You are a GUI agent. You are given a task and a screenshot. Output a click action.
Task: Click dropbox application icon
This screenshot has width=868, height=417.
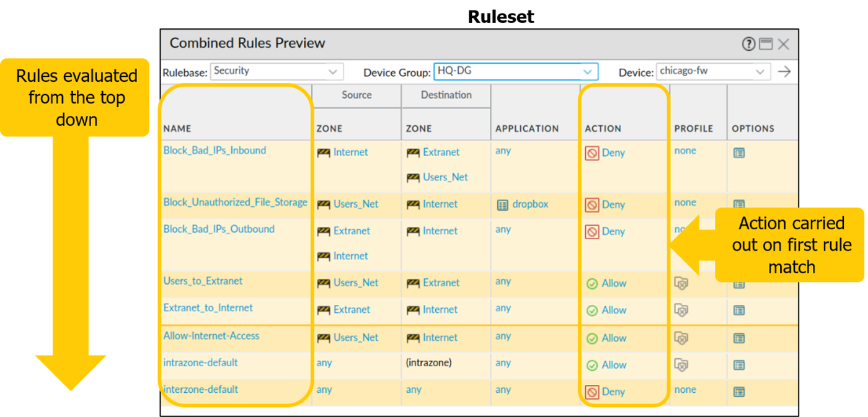[x=502, y=204]
